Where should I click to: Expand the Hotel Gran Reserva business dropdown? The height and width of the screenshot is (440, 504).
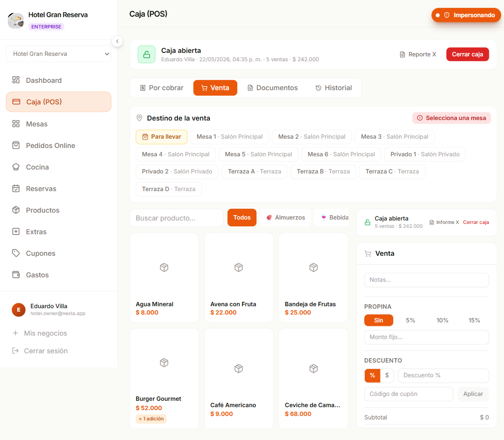point(58,54)
